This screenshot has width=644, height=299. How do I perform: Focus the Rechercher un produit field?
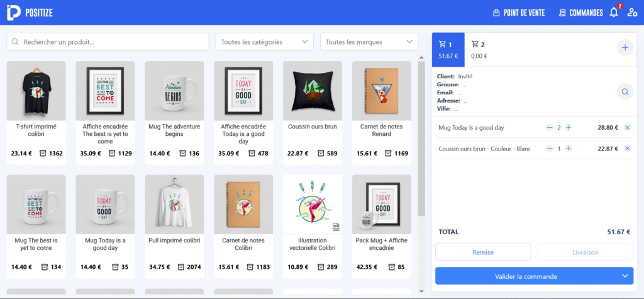(108, 42)
